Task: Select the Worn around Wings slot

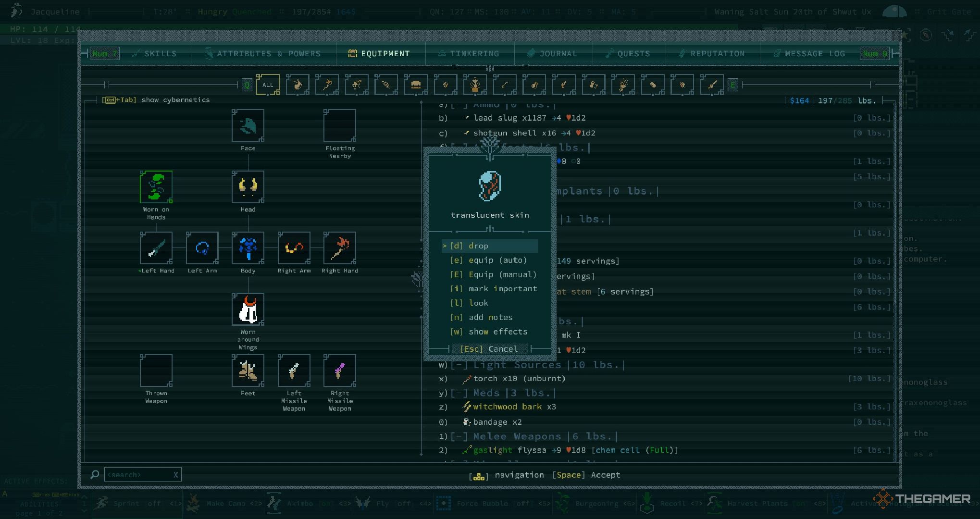Action: click(248, 309)
